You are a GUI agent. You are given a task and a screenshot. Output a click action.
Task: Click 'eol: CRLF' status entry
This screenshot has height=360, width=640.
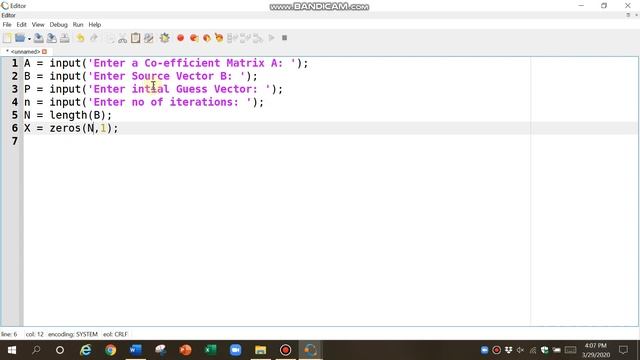(115, 334)
